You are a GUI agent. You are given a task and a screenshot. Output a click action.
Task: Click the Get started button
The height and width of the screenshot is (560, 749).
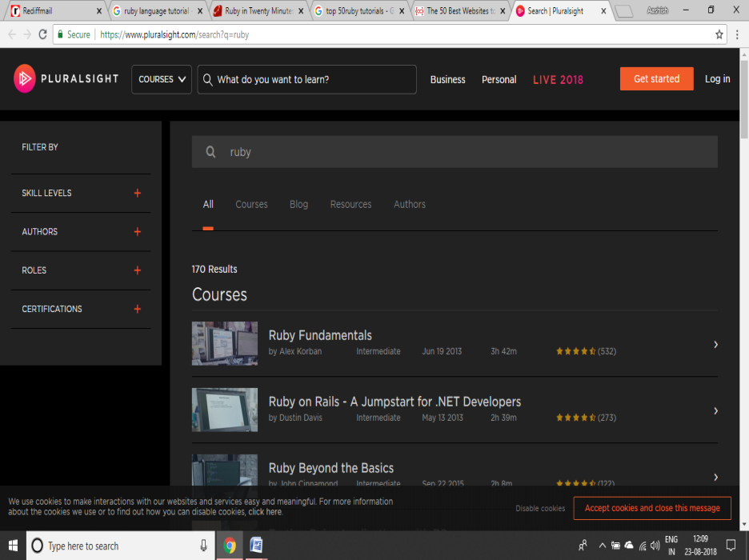coord(656,78)
